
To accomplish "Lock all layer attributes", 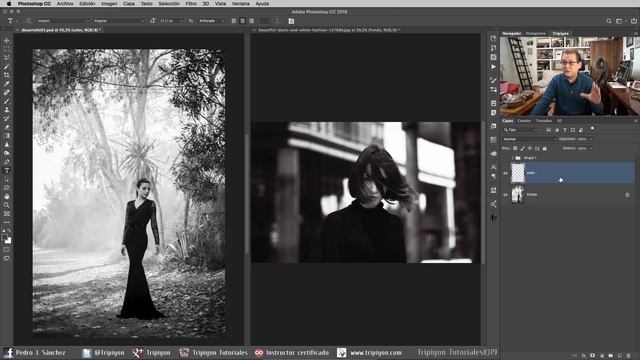I will [544, 148].
